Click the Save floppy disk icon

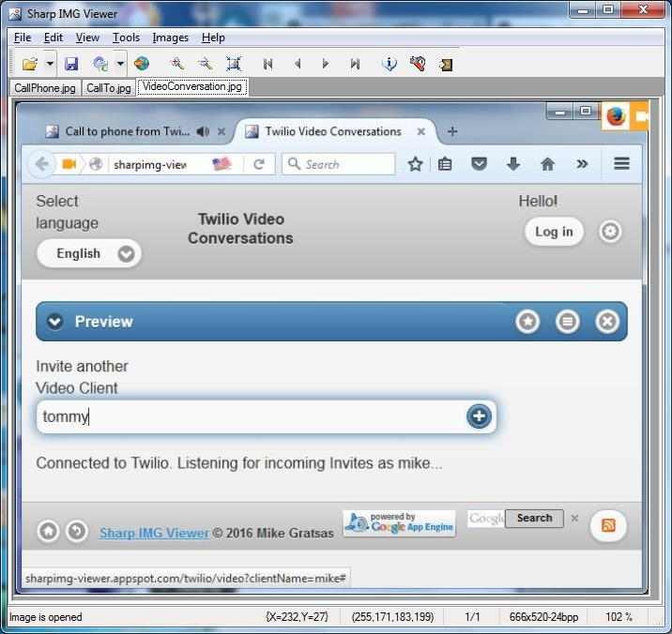[x=71, y=64]
